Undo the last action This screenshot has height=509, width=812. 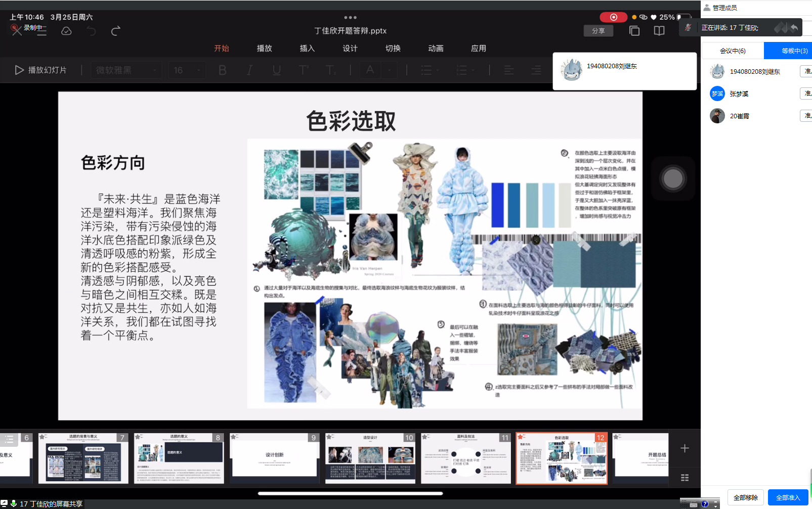click(x=91, y=31)
